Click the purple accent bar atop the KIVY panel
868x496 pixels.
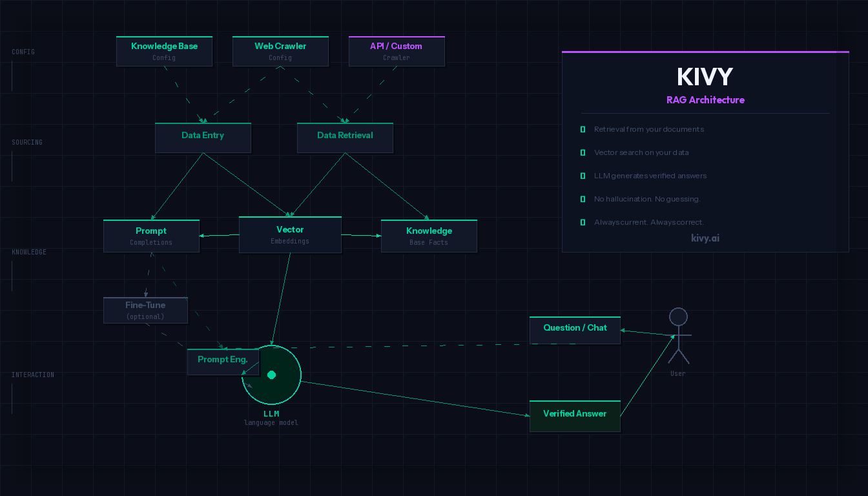point(705,52)
